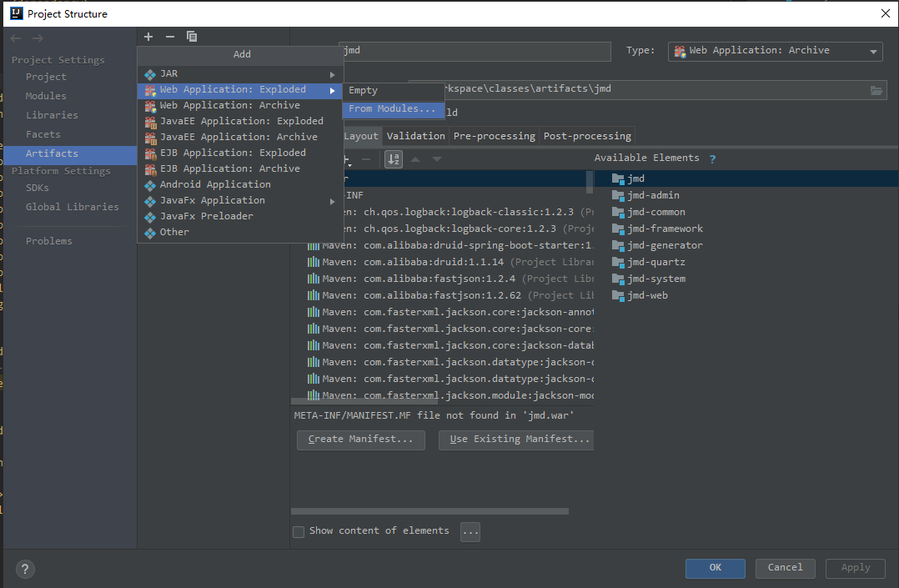Screen dimensions: 899x588
Task: Move element up arrow in Layout toolbar
Action: click(x=415, y=159)
